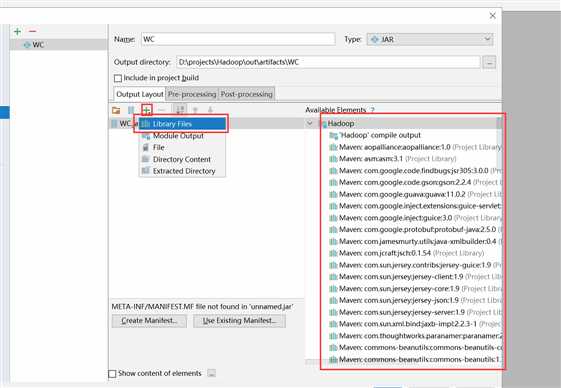Switch to the Pre-processing tab
561x388 pixels.
click(x=192, y=94)
